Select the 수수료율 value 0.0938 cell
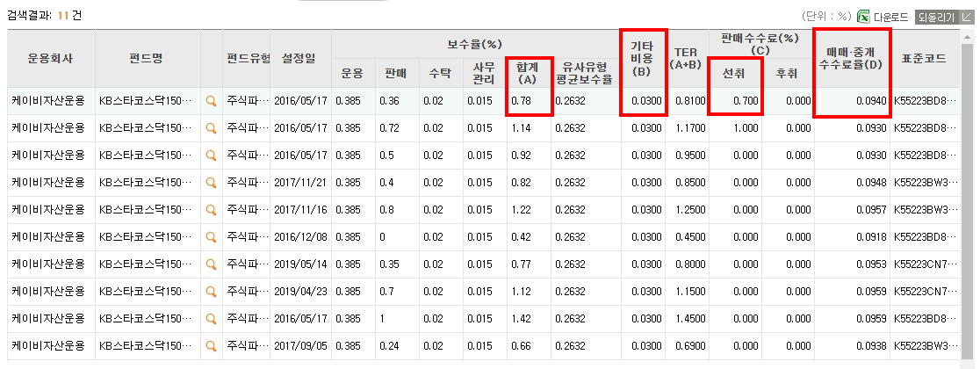Viewport: 980px width, 369px height. coord(853,346)
